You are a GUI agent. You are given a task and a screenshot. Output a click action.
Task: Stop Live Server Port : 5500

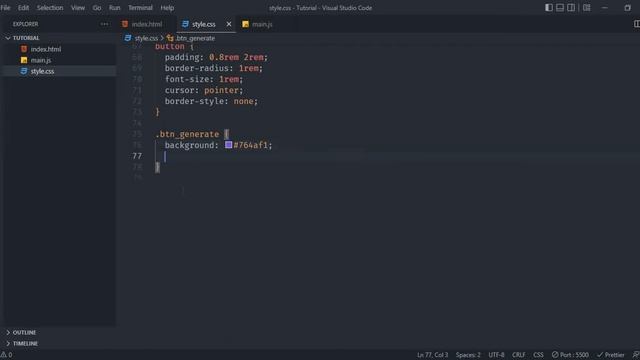coord(570,355)
